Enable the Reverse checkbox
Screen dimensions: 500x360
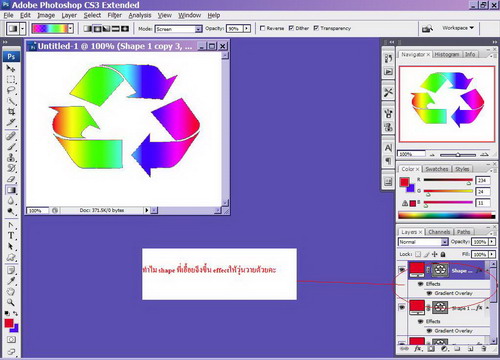pyautogui.click(x=262, y=28)
